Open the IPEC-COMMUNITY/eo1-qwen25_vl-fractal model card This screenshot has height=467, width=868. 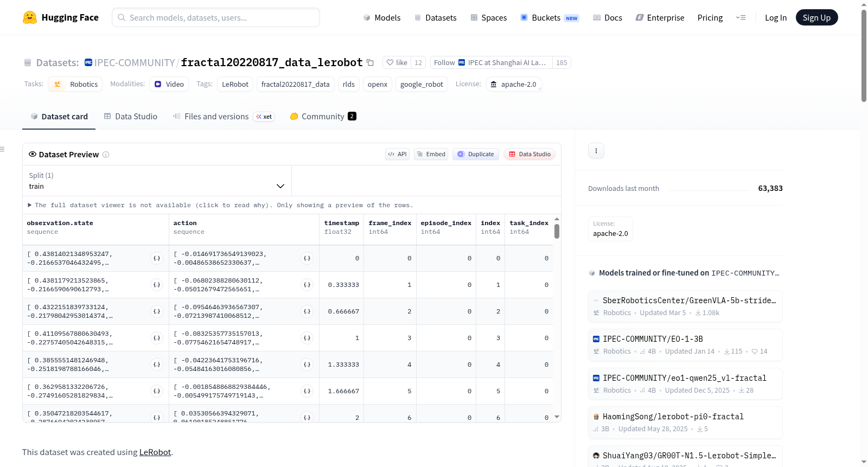coord(685,384)
